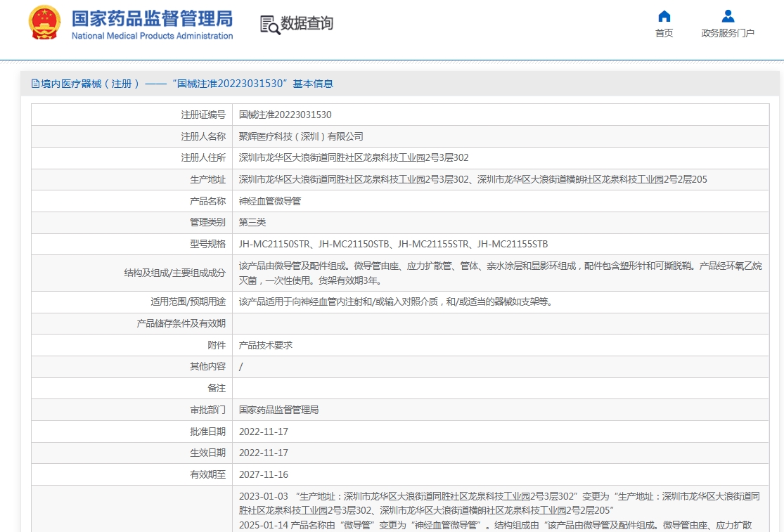
Task: Click the 2023-01-03 change record text
Action: pos(499,503)
